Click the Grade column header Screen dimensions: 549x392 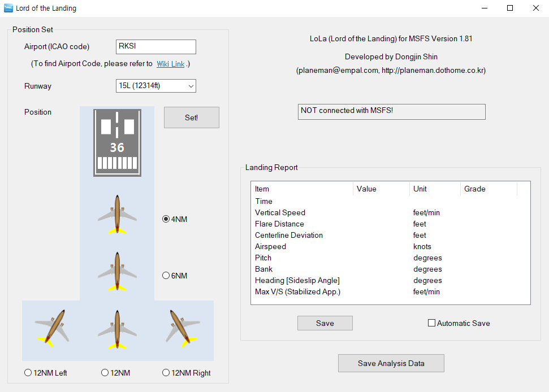click(489, 189)
